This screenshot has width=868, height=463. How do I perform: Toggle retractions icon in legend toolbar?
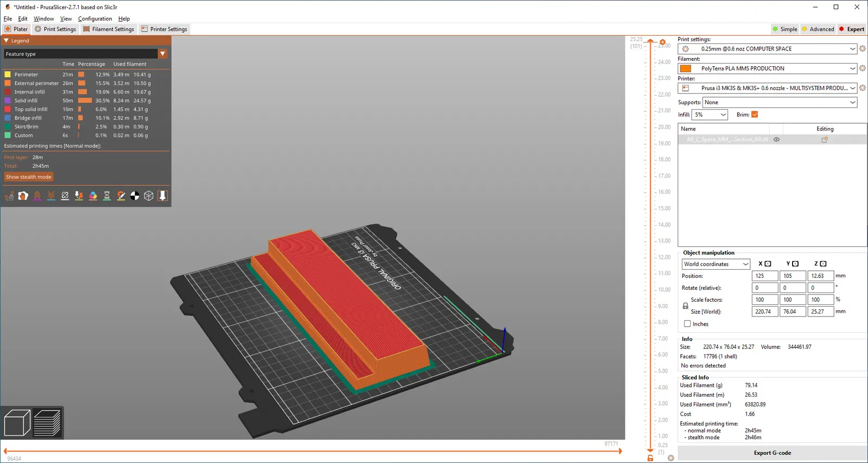point(37,196)
